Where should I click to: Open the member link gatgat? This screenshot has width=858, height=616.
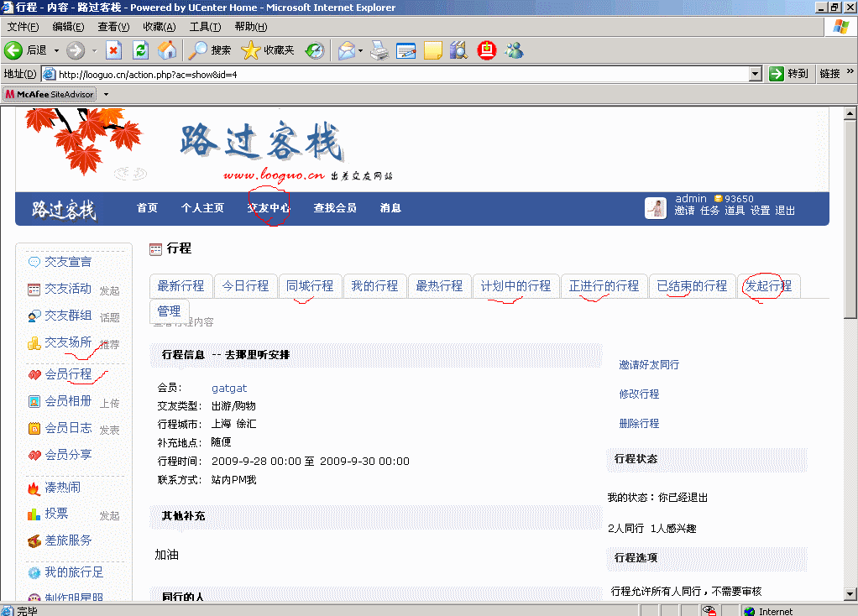(x=229, y=389)
